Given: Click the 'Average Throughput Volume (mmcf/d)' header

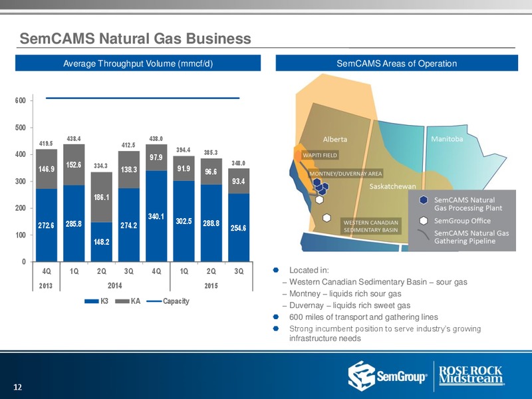Looking at the screenshot, I should [x=138, y=63].
